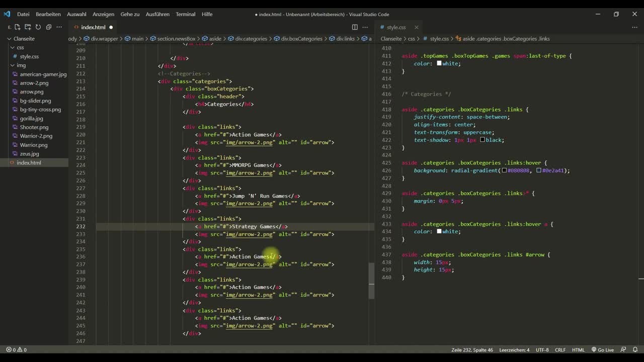The height and width of the screenshot is (362, 644).
Task: Click the New Folder icon in the explorer header
Action: [x=28, y=27]
